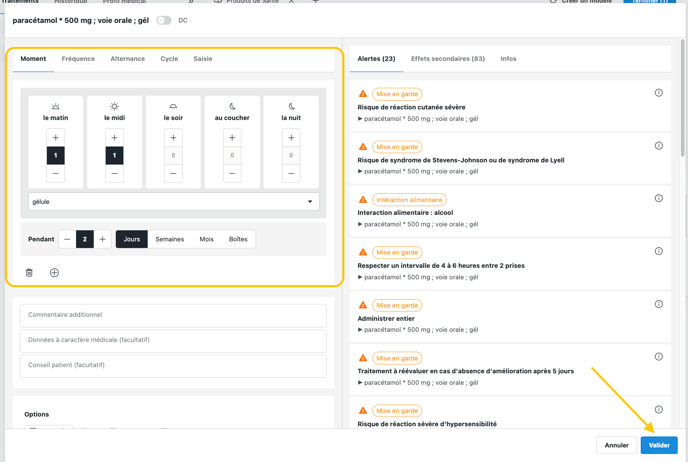Switch to the Fréquence tab
The width and height of the screenshot is (688, 462).
[x=78, y=59]
